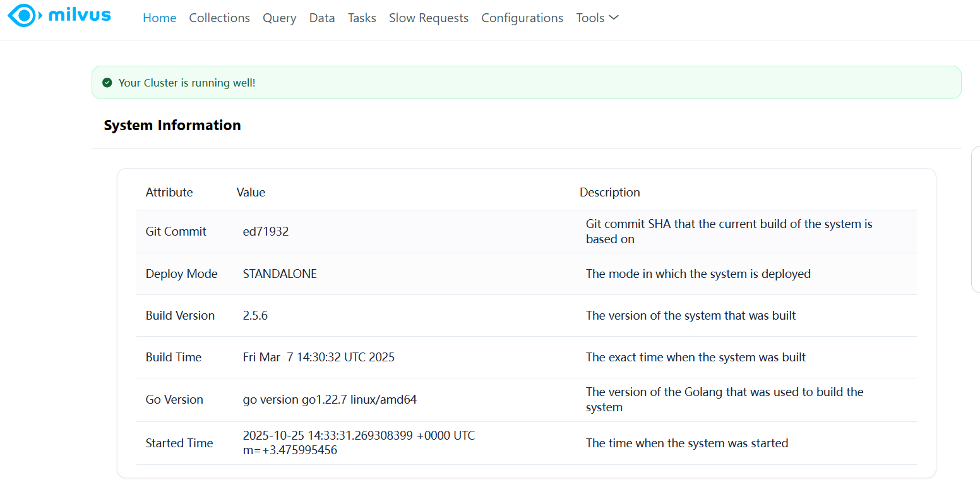Open the Tasks page
Screen dimensions: 980x482
click(362, 18)
